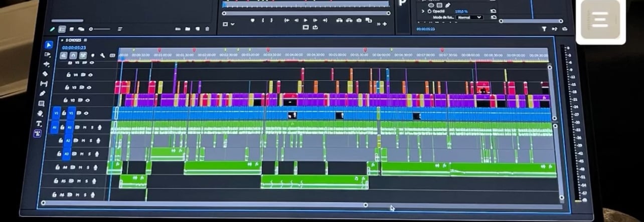The height and width of the screenshot is (222, 644).
Task: Adjust the Project panel thumbnail zoom slider
Action: [x=99, y=29]
